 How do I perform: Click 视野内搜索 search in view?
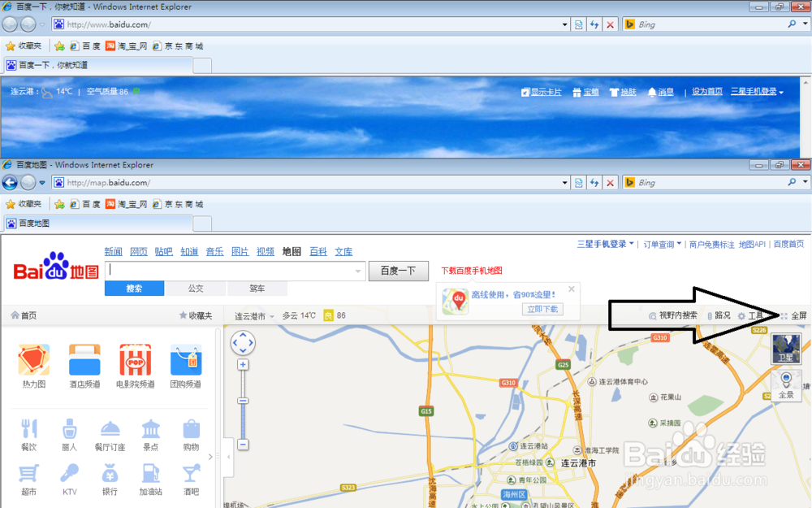(672, 315)
